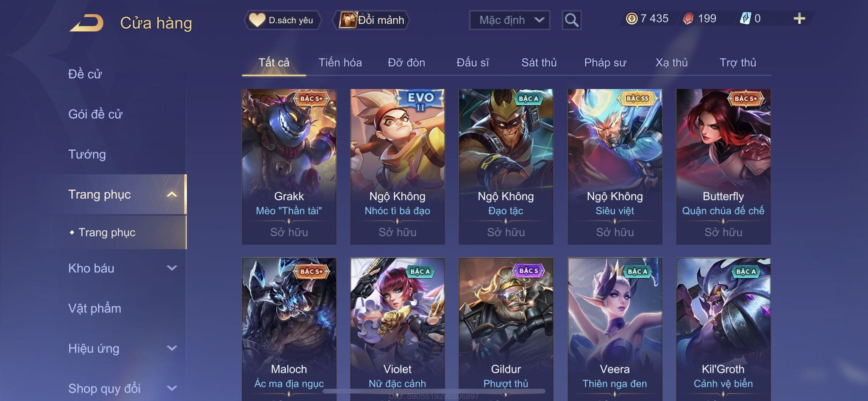Screen dimensions: 868x401
Task: Select the Butterfly Quận chúa đế chế skin
Action: click(x=723, y=166)
